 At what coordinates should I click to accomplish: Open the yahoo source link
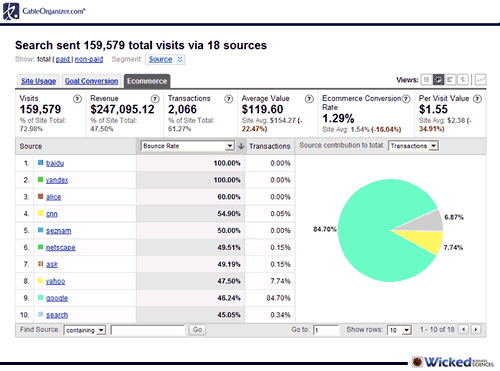(x=56, y=281)
